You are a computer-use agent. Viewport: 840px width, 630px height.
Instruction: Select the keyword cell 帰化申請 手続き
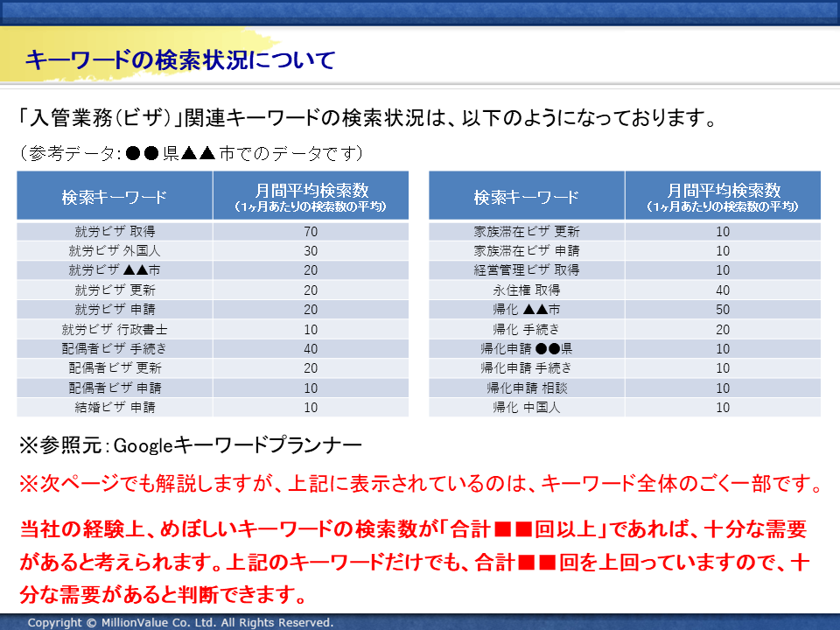point(527,368)
